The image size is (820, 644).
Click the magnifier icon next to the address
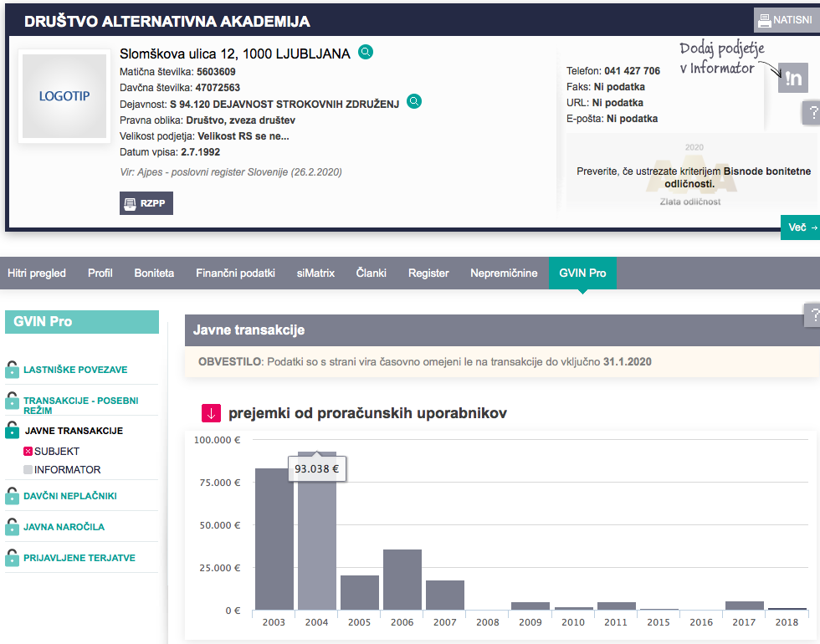tap(366, 52)
